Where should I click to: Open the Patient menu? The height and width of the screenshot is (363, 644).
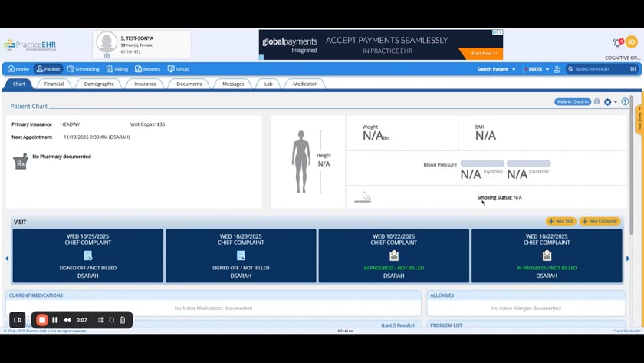[x=48, y=69]
